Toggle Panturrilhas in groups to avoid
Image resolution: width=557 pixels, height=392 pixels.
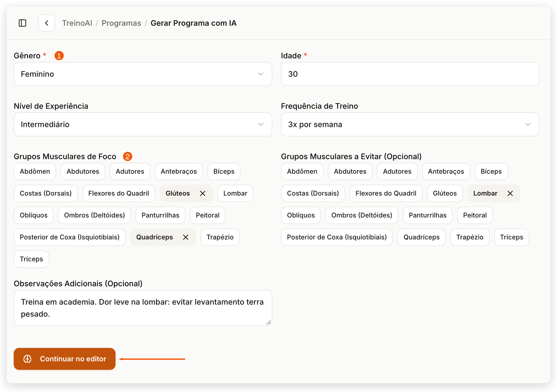[x=428, y=215]
